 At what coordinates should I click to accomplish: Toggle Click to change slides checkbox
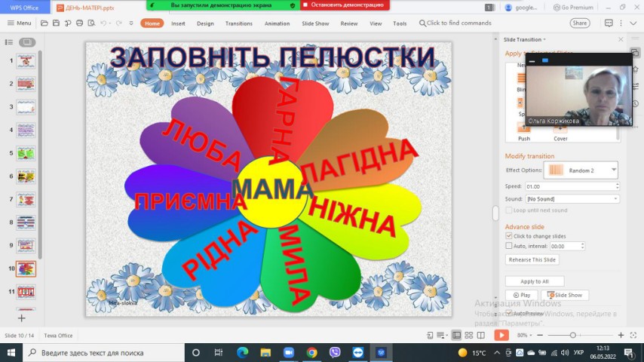click(509, 236)
